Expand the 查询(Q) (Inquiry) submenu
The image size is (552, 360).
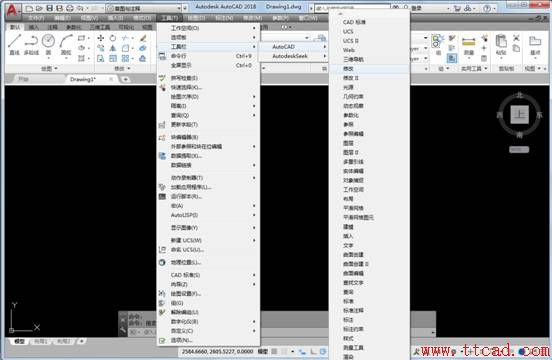[208, 115]
